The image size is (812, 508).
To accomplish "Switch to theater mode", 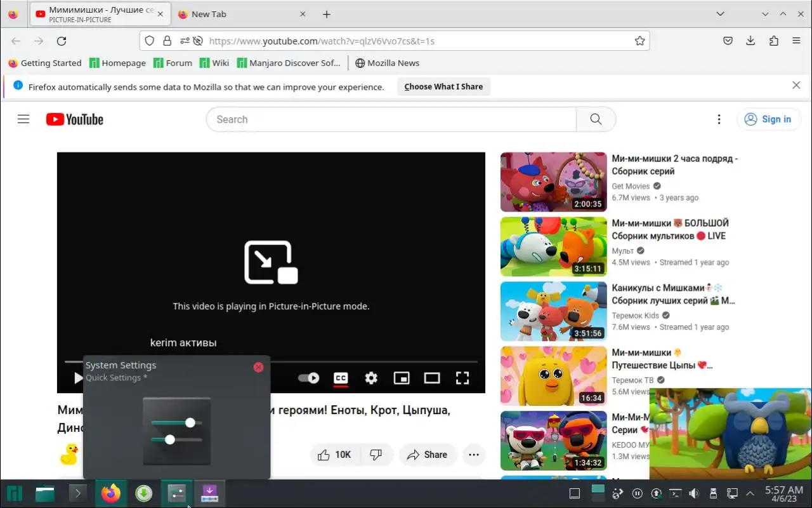I will (432, 378).
